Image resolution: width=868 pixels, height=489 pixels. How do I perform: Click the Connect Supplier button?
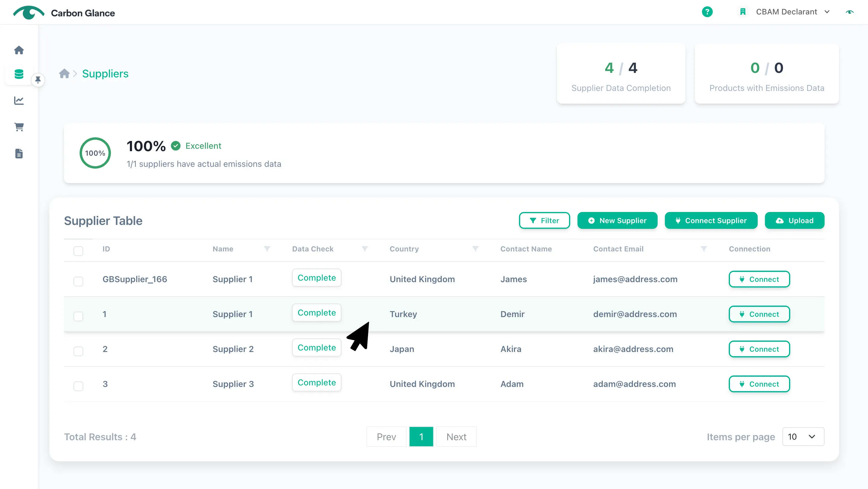point(711,220)
